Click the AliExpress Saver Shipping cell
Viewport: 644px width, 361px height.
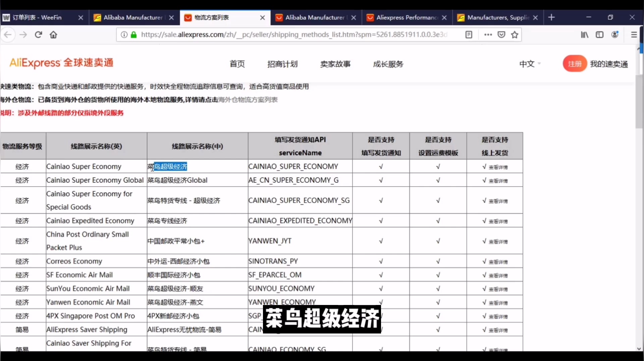97,329
